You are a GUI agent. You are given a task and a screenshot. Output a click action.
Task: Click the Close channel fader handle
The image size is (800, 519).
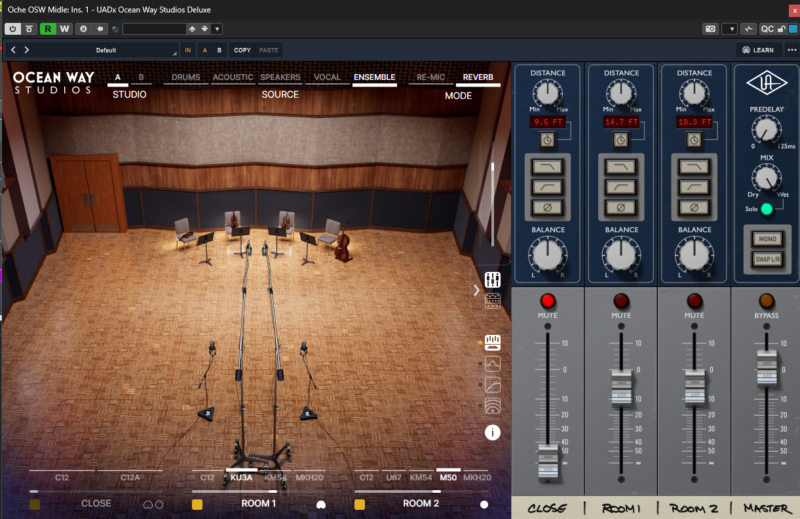pos(548,462)
